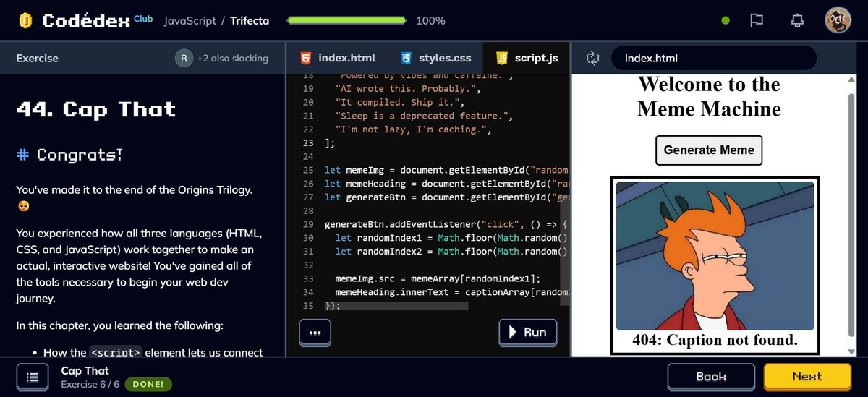The image size is (868, 397).
Task: Click the CSS3 icon on styles.css tab
Action: coord(406,58)
